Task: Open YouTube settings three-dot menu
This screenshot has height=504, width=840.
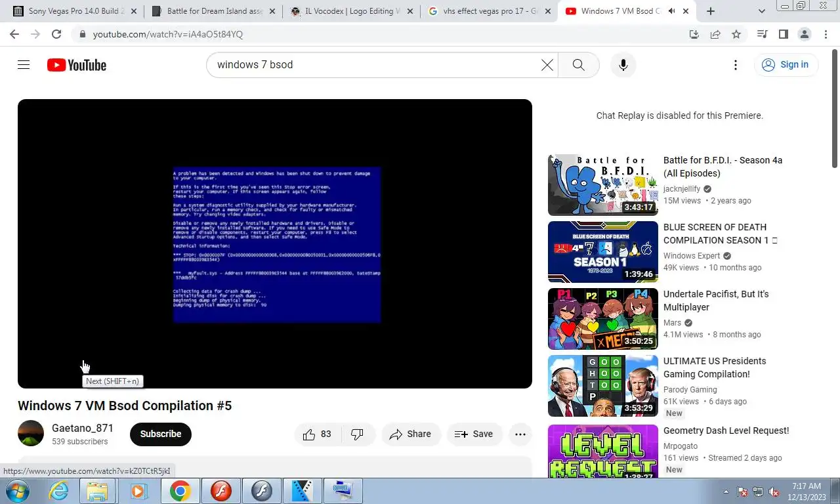Action: pyautogui.click(x=736, y=64)
